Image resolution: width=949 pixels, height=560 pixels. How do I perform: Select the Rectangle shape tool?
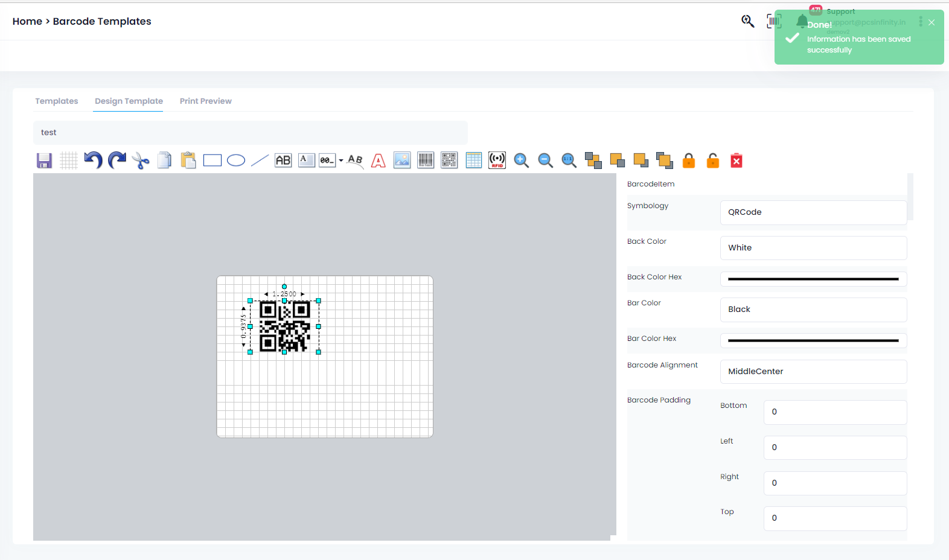click(212, 161)
